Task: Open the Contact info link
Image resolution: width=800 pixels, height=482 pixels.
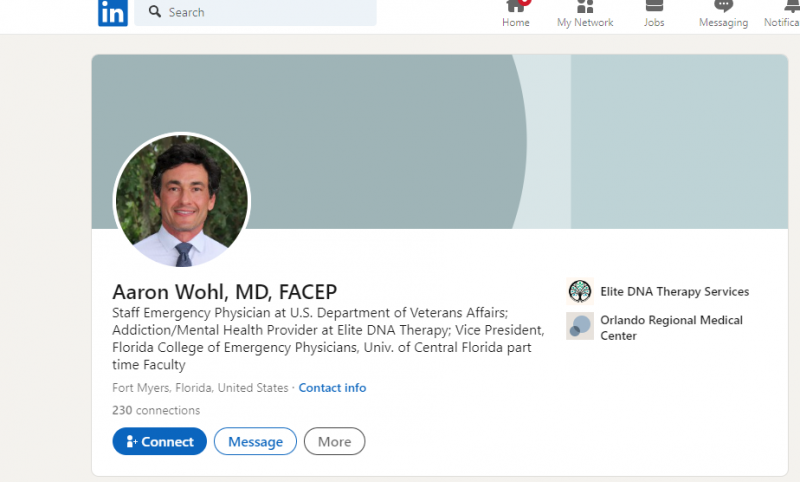Action: click(x=332, y=388)
